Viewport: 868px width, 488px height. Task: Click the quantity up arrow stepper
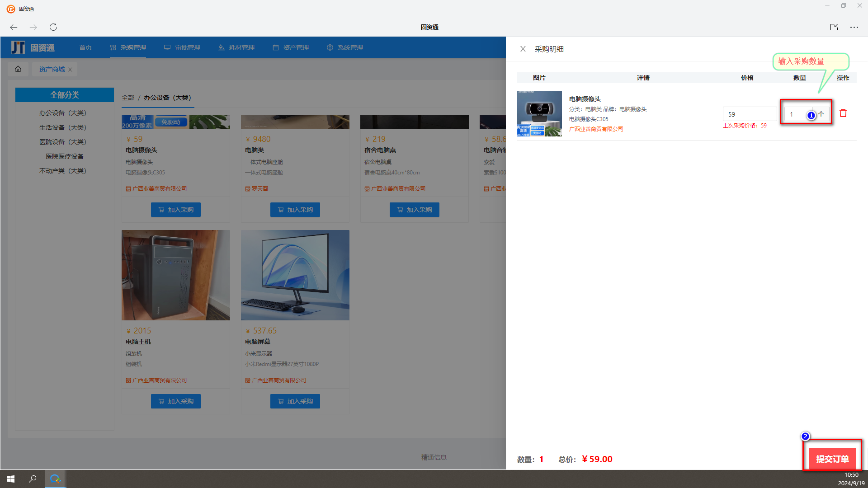pyautogui.click(x=821, y=114)
